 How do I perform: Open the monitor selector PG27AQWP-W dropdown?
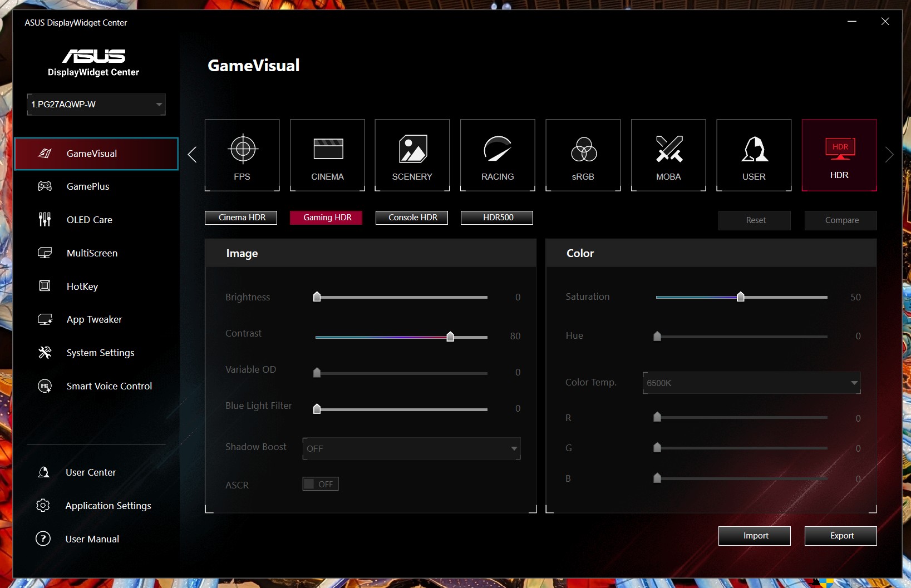[96, 105]
